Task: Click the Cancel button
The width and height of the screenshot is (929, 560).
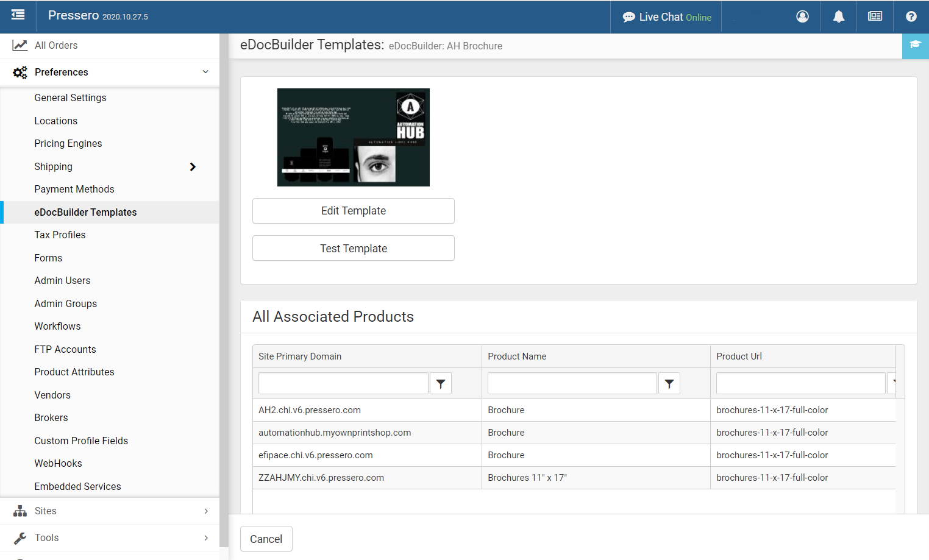Action: [266, 539]
